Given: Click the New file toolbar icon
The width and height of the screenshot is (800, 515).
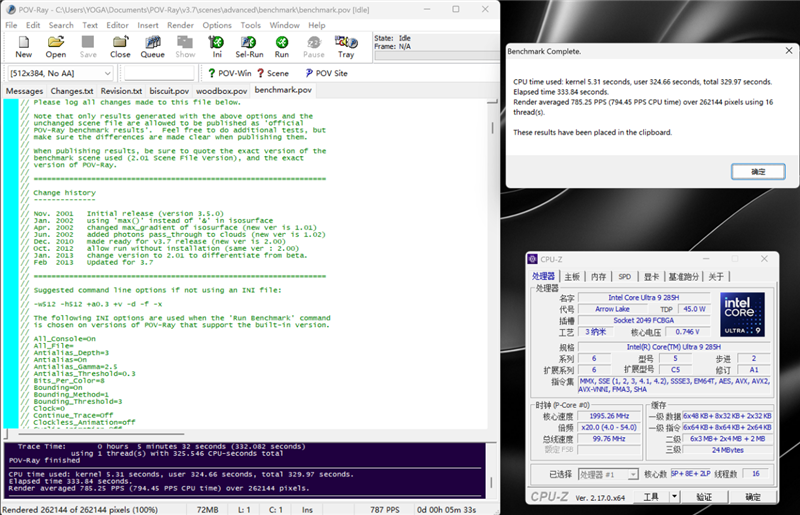Looking at the screenshot, I should click(x=23, y=47).
